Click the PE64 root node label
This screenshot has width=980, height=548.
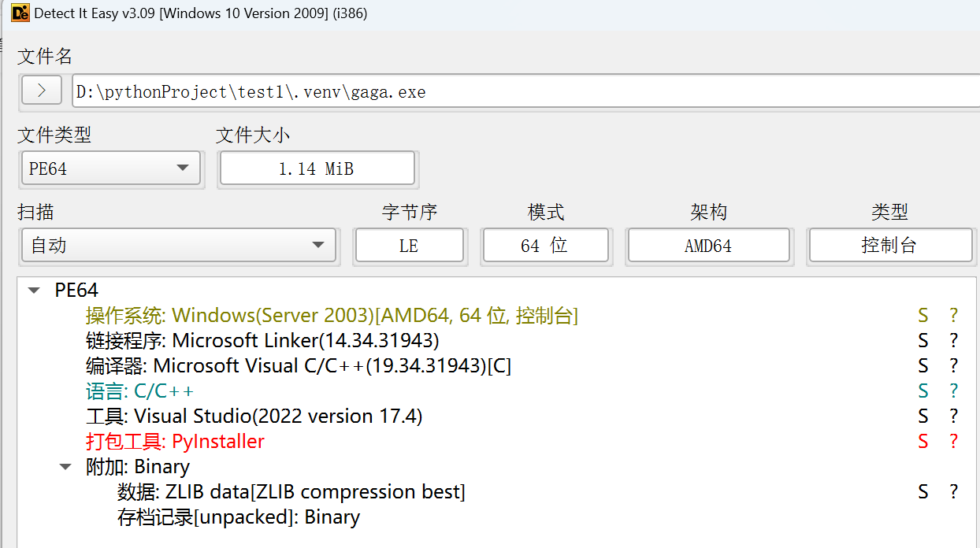76,291
